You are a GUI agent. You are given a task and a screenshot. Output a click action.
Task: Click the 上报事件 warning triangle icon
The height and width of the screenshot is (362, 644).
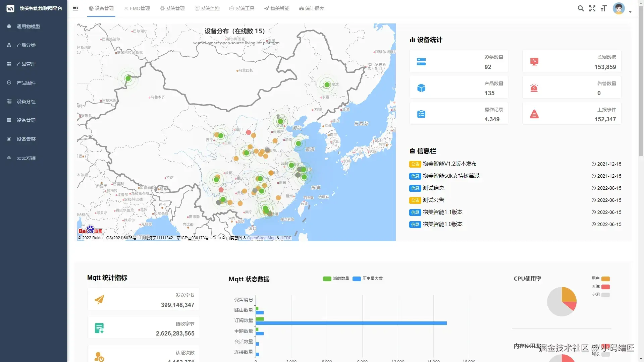click(x=534, y=114)
